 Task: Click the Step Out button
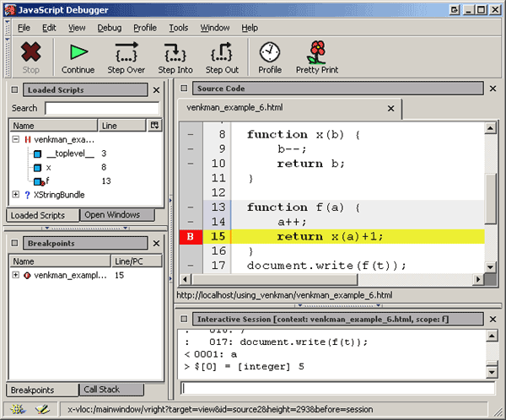tap(222, 57)
